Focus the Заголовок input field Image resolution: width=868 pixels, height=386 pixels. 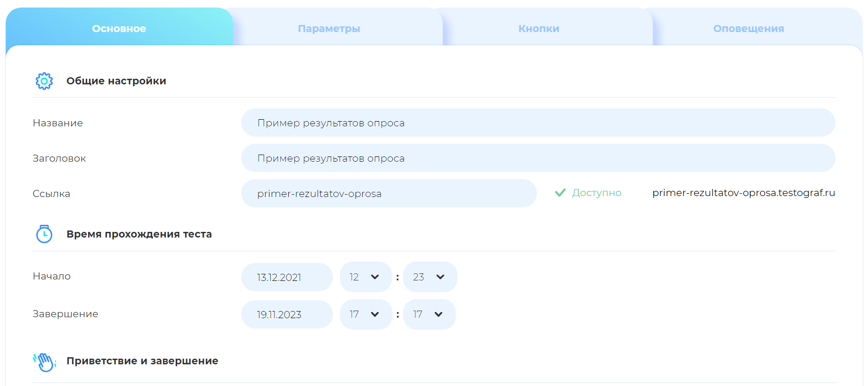pyautogui.click(x=538, y=158)
